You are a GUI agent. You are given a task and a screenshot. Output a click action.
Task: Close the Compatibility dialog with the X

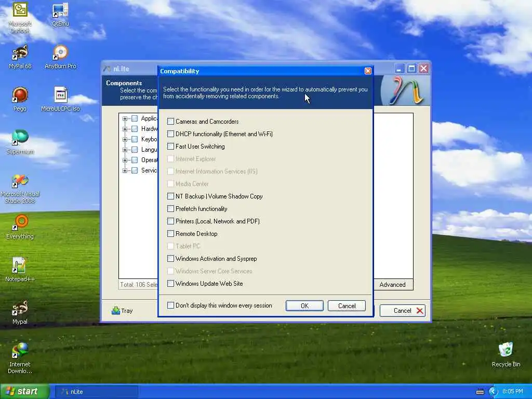click(368, 71)
